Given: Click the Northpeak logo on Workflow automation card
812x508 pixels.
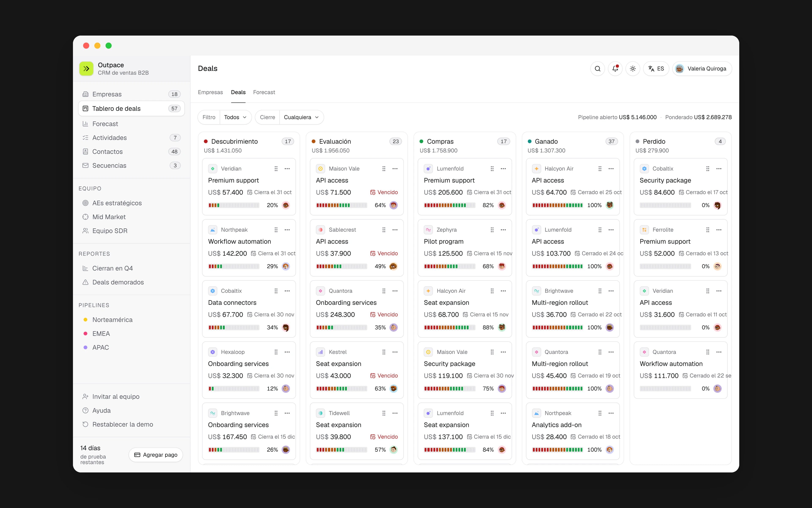Looking at the screenshot, I should [x=213, y=230].
